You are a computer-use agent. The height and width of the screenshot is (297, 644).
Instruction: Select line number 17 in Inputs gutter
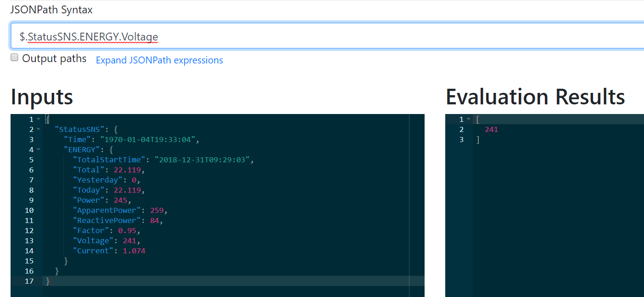(29, 281)
